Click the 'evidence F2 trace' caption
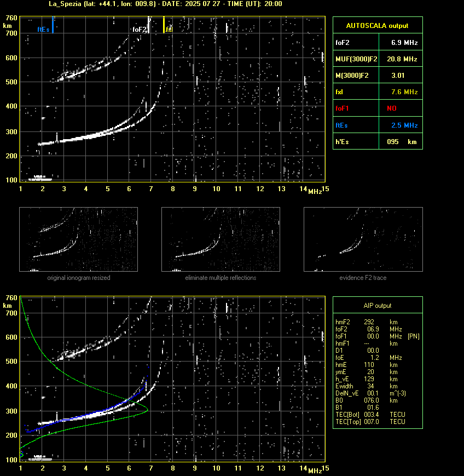The height and width of the screenshot is (476, 464). click(x=363, y=278)
